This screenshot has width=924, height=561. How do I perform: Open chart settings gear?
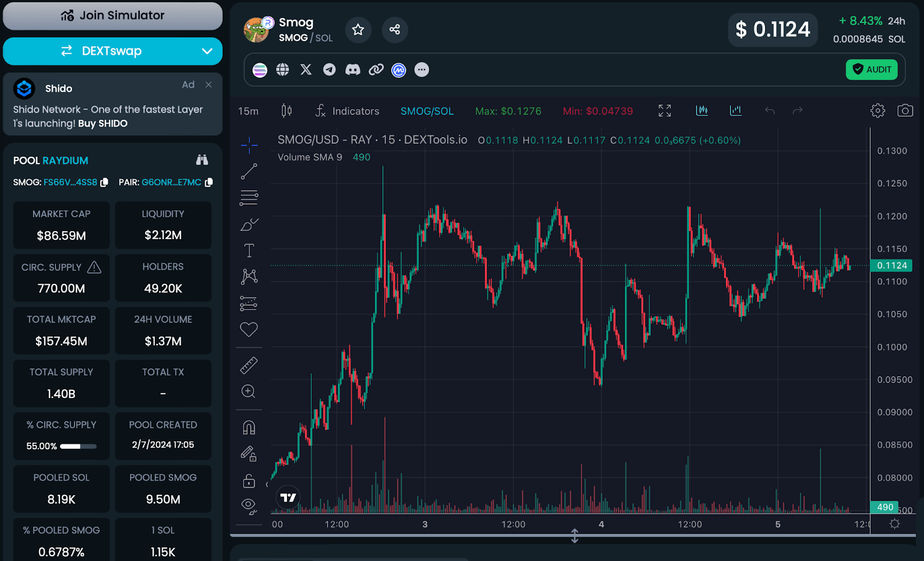(x=878, y=110)
